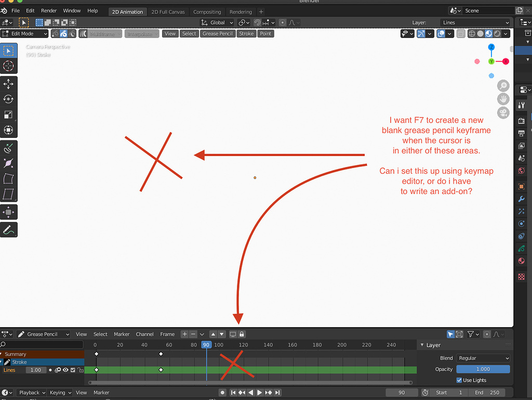This screenshot has width=532, height=400.
Task: Activate the 3D Cursor tool
Action: click(x=8, y=66)
